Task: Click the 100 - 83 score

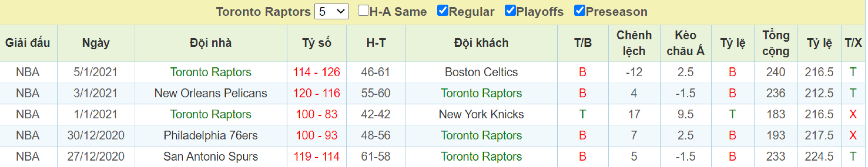Action: pos(316,114)
